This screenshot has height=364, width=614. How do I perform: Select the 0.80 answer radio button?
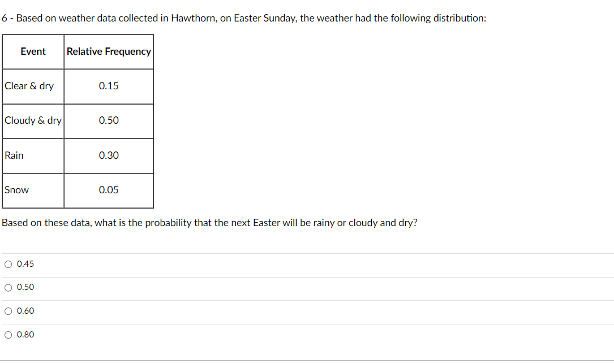click(x=8, y=335)
